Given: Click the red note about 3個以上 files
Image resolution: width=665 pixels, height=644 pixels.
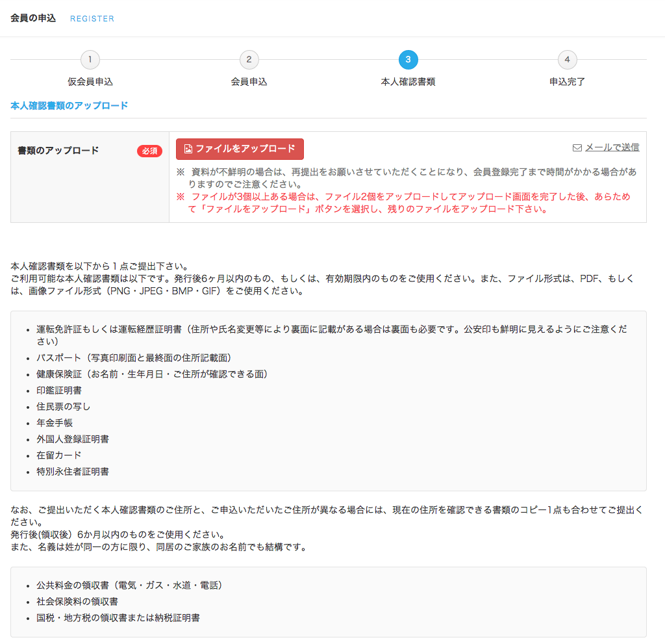Looking at the screenshot, I should [404, 203].
